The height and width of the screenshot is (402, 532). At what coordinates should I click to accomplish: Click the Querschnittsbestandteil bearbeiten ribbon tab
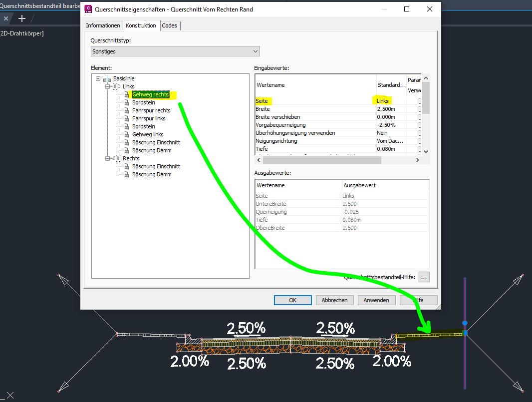point(40,6)
